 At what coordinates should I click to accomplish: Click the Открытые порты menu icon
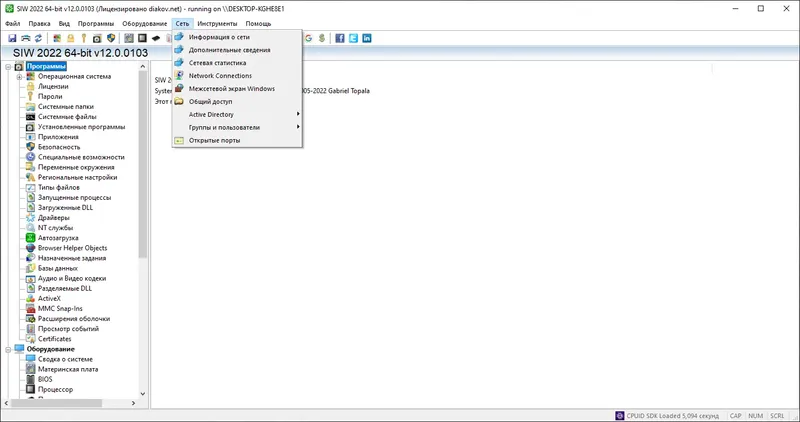point(179,140)
